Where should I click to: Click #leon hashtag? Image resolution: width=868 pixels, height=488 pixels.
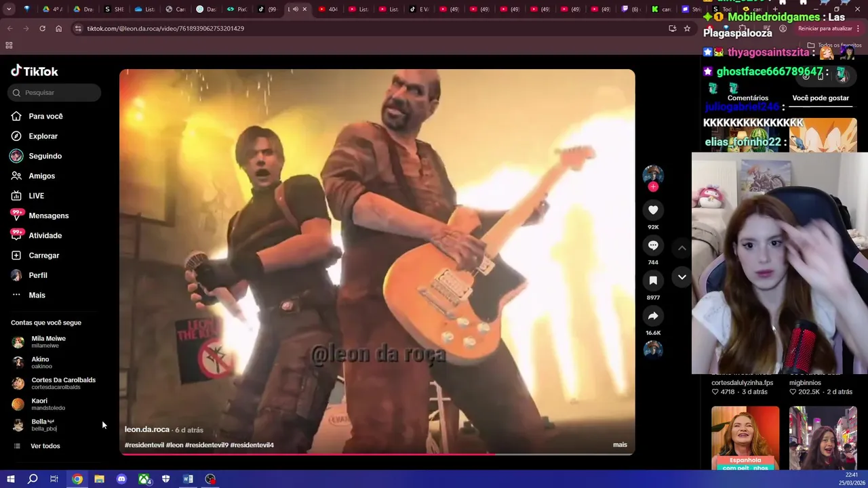coord(175,445)
